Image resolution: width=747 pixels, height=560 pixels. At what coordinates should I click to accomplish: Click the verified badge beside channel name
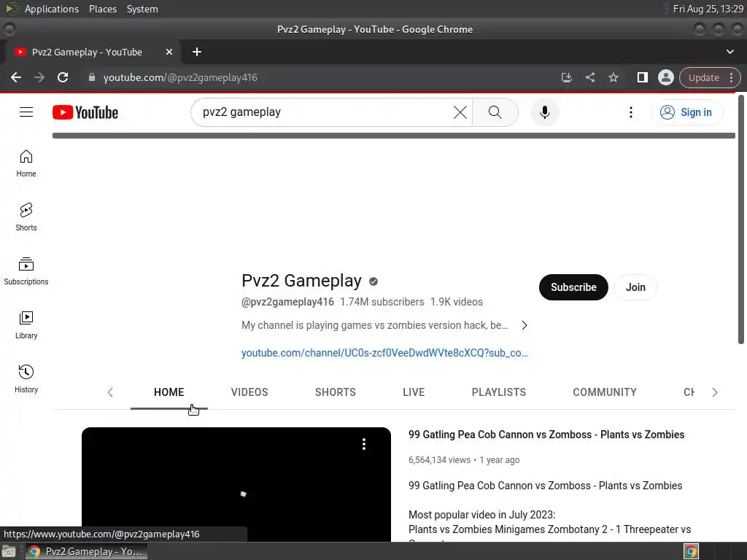[x=373, y=281]
